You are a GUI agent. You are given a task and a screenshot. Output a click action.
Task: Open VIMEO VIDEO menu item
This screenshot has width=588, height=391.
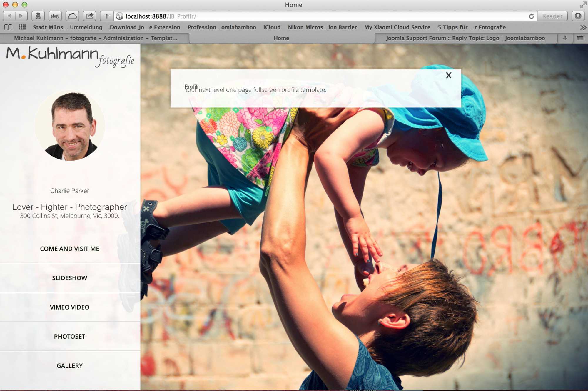click(x=70, y=307)
